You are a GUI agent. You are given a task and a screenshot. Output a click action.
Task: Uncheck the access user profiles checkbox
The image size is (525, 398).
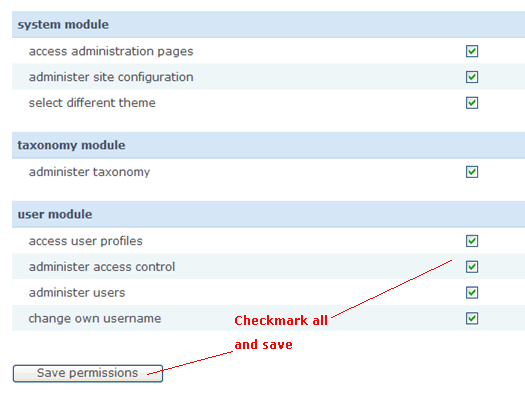pos(472,241)
